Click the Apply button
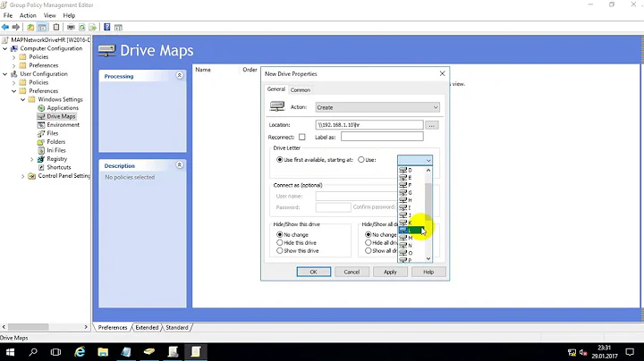Screen dimensions: 644x361 390,272
